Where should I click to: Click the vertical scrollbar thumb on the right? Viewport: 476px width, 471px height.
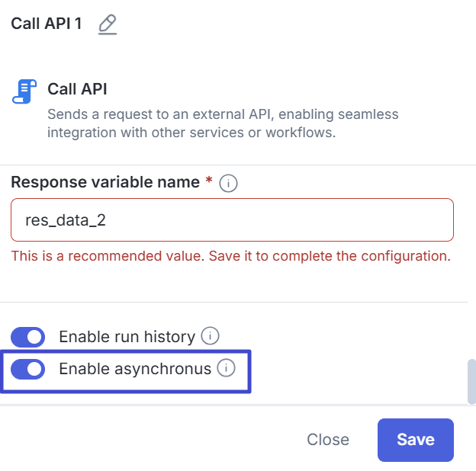[471, 383]
